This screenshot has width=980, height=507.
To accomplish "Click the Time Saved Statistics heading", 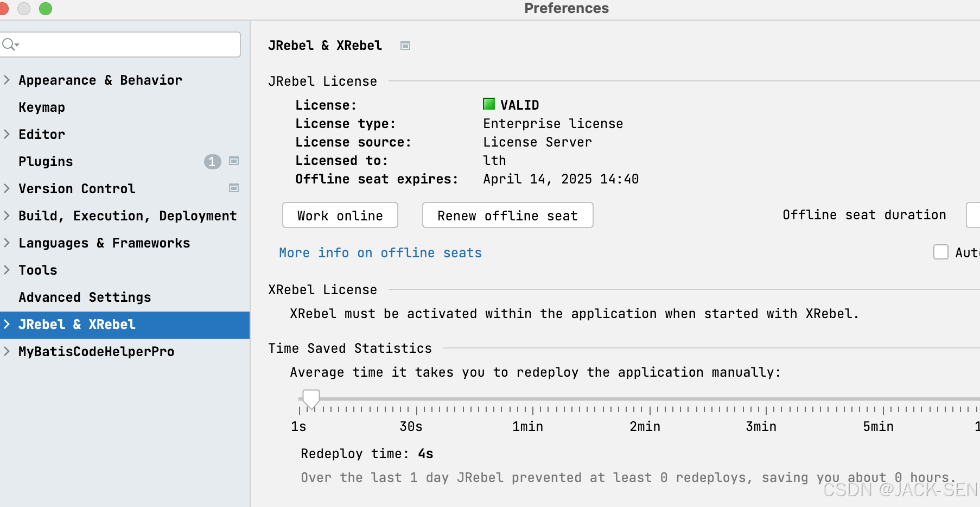I will point(350,348).
